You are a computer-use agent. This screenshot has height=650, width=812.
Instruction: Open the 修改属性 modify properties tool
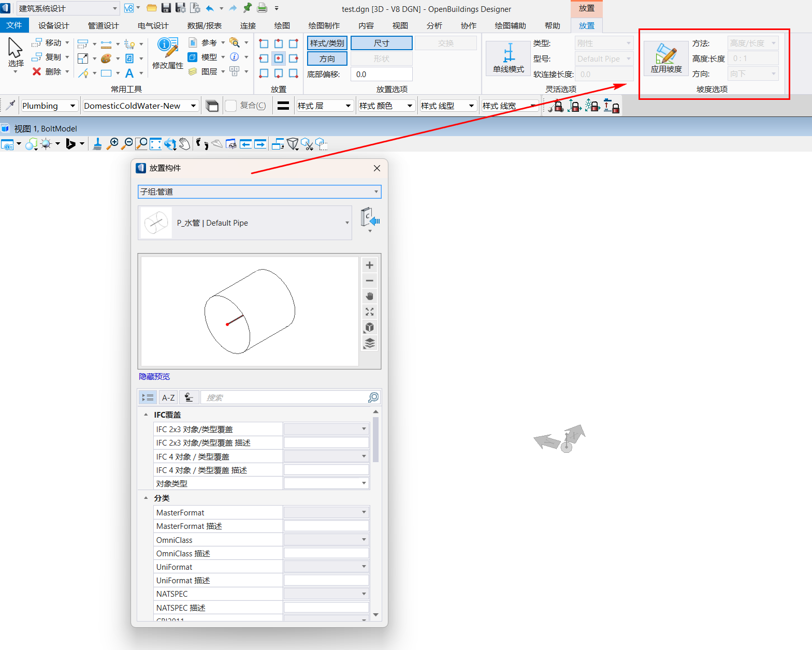[168, 54]
